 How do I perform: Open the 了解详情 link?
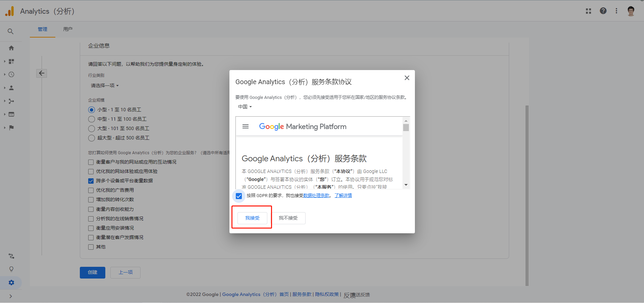(343, 196)
